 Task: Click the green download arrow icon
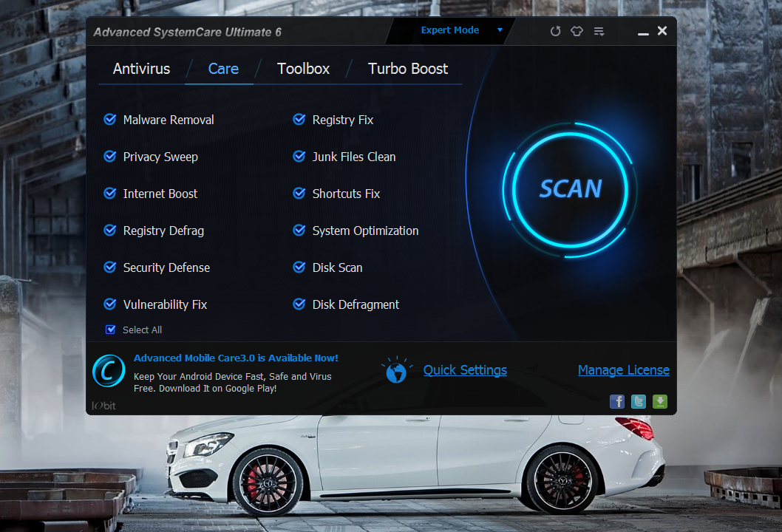(660, 401)
